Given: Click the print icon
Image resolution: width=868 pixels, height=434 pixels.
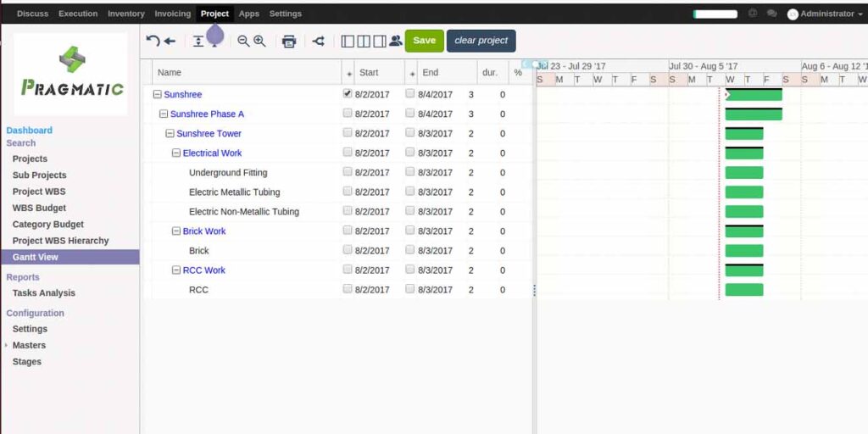Looking at the screenshot, I should pyautogui.click(x=289, y=41).
